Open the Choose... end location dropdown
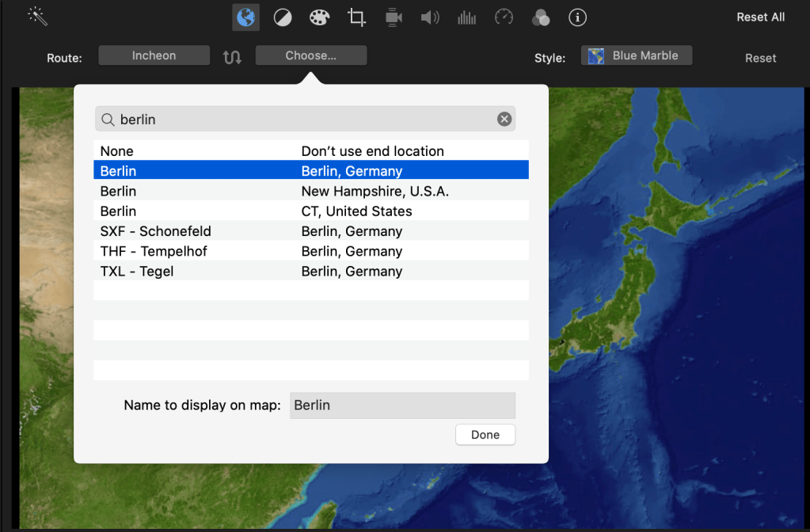The image size is (810, 532). (x=310, y=55)
